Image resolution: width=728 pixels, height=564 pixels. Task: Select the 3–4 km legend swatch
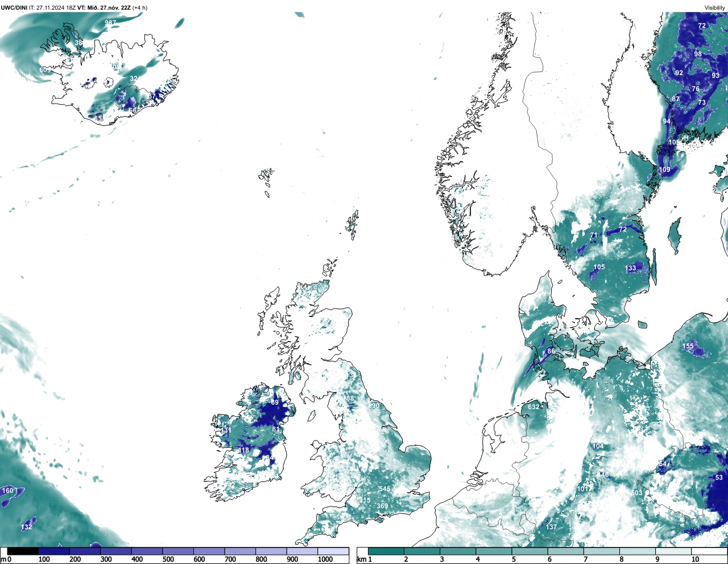click(458, 551)
